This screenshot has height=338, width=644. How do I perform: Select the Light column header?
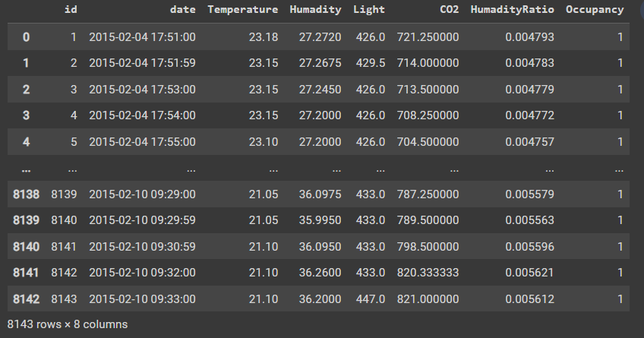(369, 10)
